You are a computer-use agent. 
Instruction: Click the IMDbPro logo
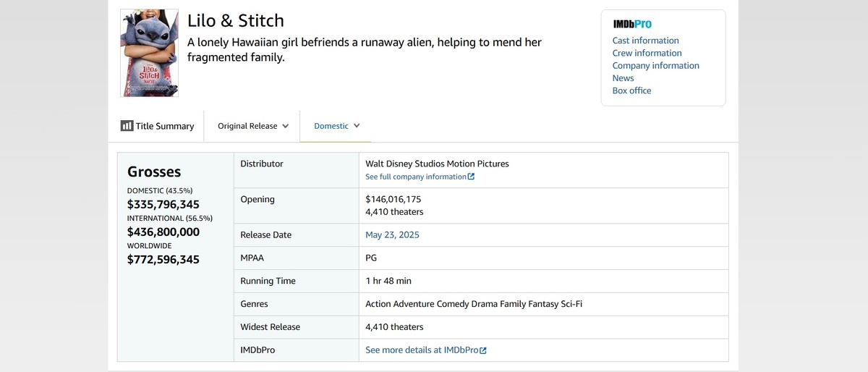click(632, 24)
